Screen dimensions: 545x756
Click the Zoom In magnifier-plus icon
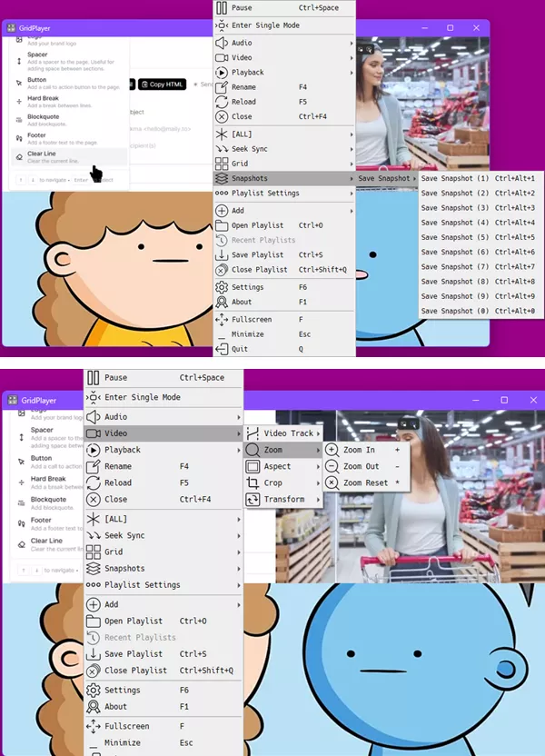332,450
